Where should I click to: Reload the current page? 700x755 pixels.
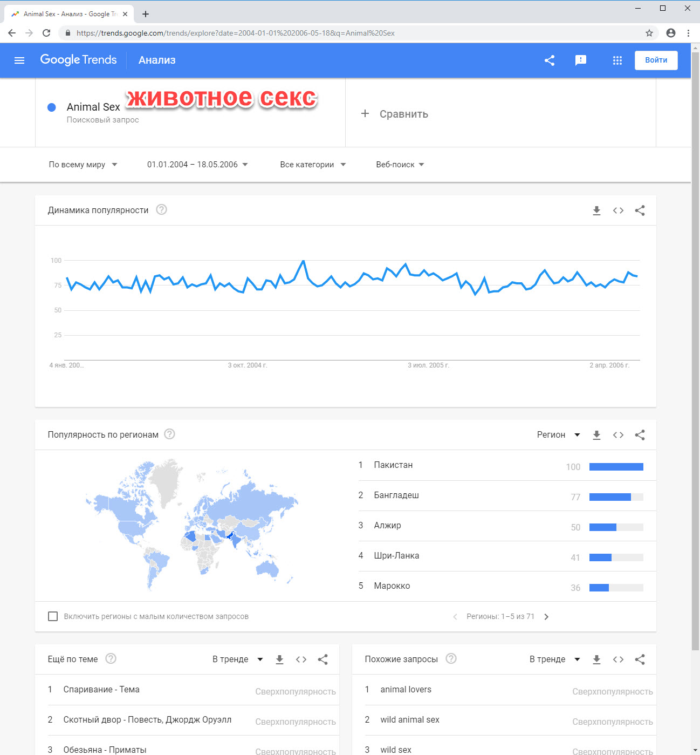pyautogui.click(x=46, y=33)
